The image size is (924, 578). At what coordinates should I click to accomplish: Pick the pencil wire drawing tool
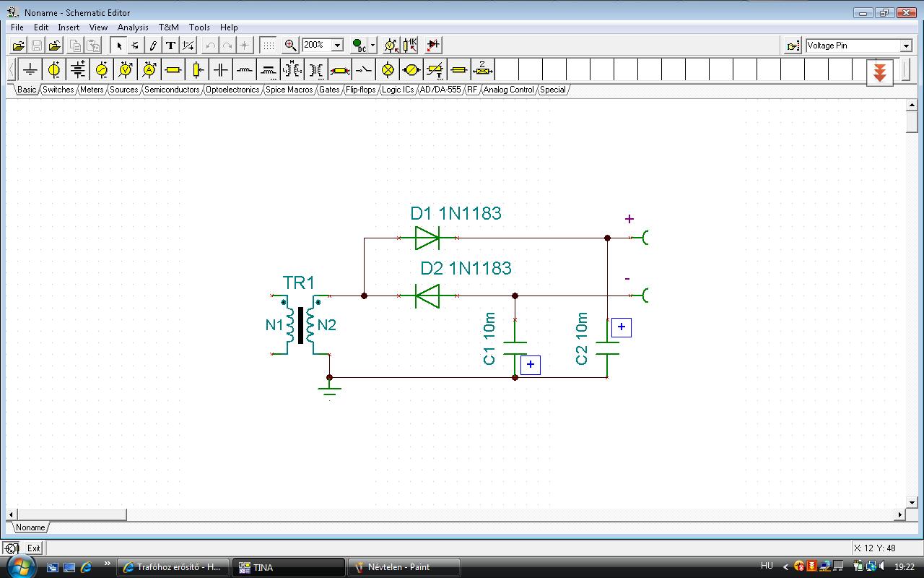[153, 46]
